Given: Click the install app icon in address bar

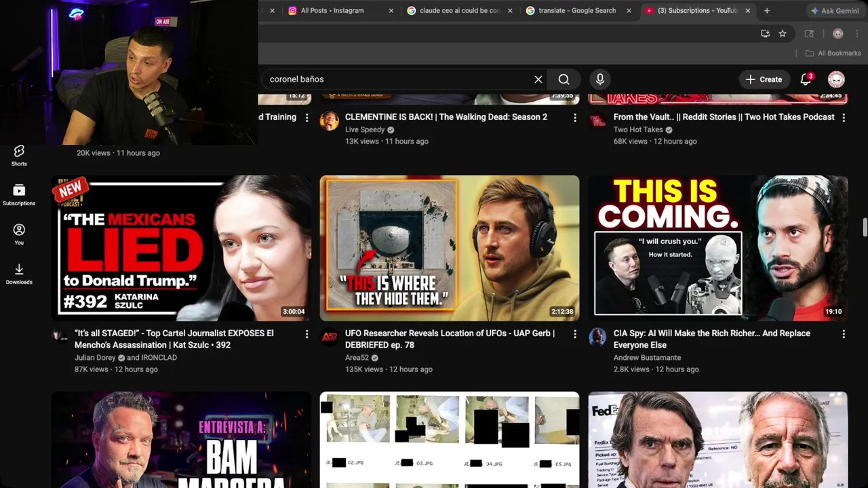Looking at the screenshot, I should [x=765, y=33].
